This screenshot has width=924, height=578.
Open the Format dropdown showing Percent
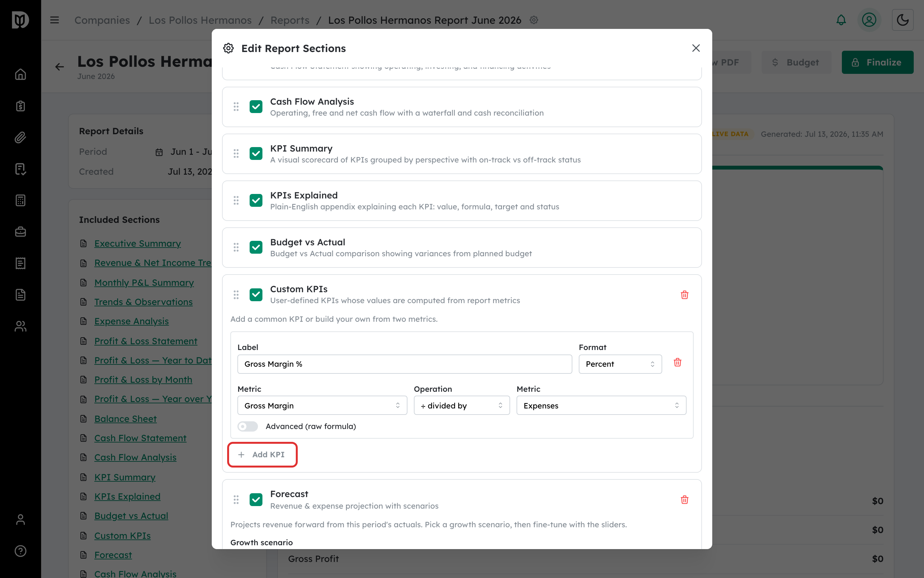coord(620,364)
